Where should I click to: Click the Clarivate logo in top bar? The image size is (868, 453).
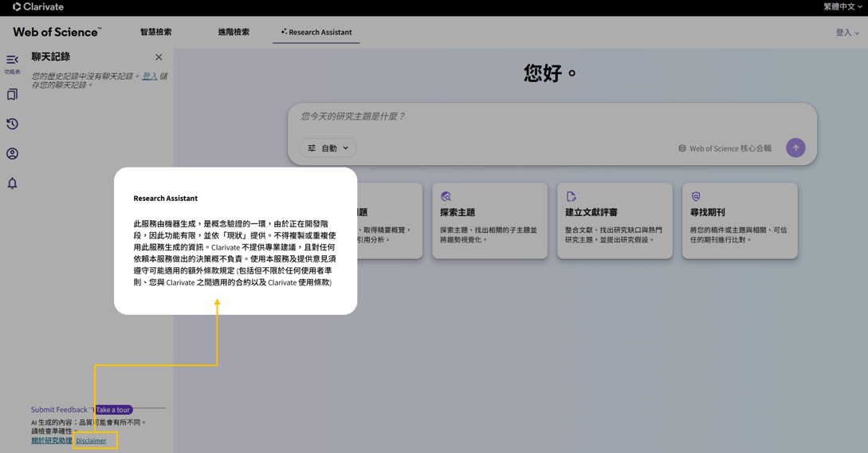[x=38, y=6]
